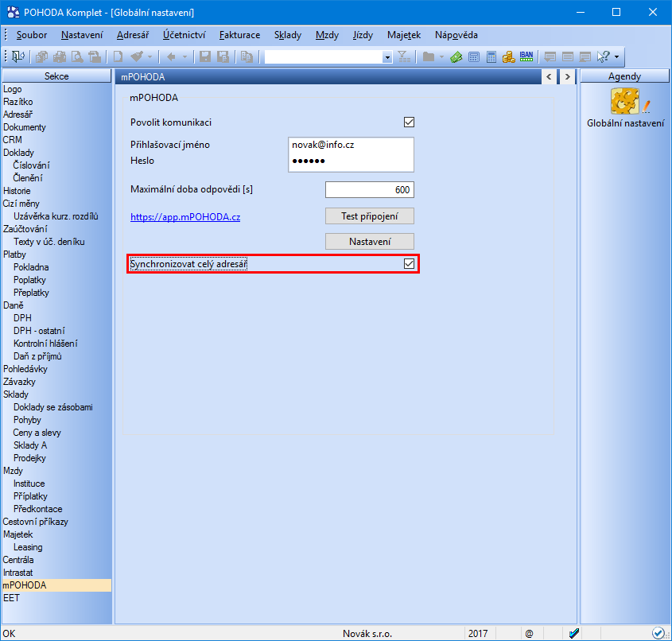Open print preview magnifier icon
The height and width of the screenshot is (641, 672).
click(x=77, y=56)
